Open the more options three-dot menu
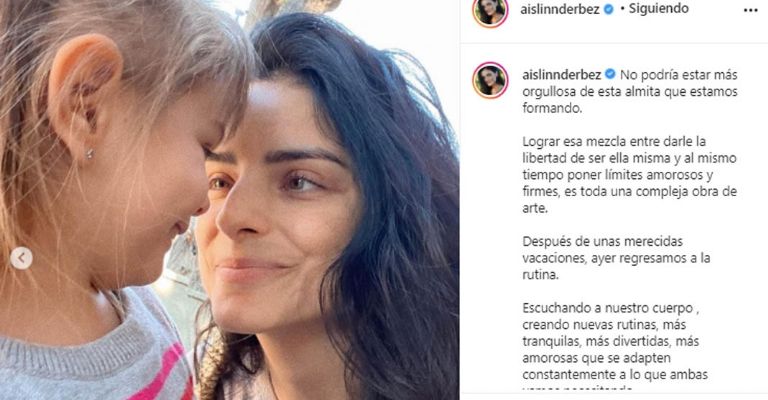Image resolution: width=768 pixels, height=400 pixels. pyautogui.click(x=750, y=11)
